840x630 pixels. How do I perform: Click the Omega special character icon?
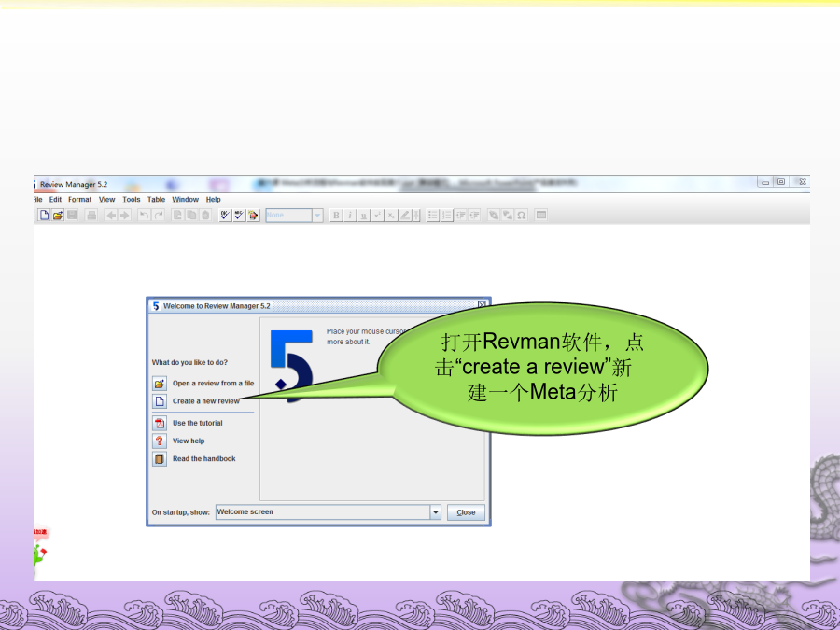(521, 216)
